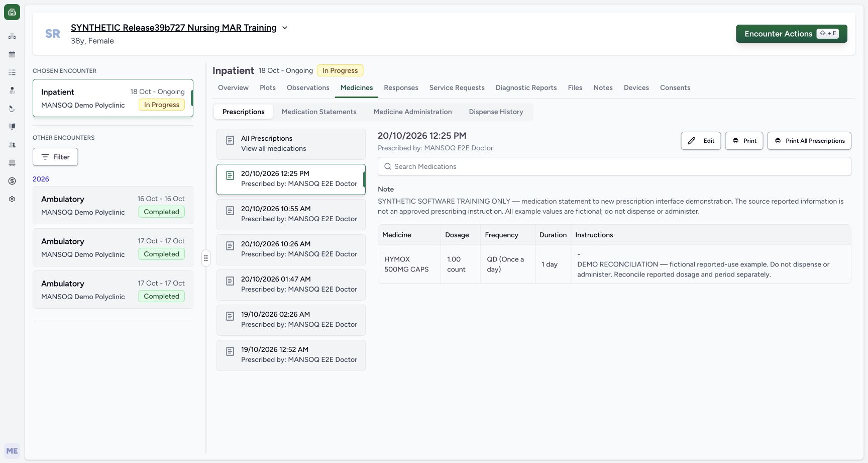Open the Diagnostic Reports tab
Image resolution: width=868 pixels, height=463 pixels.
click(526, 87)
